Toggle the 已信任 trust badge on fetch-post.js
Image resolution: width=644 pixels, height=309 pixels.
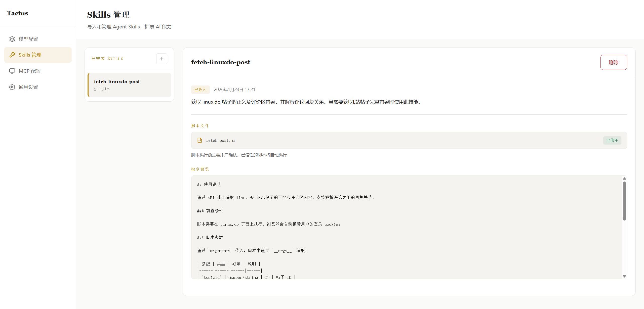pyautogui.click(x=612, y=140)
